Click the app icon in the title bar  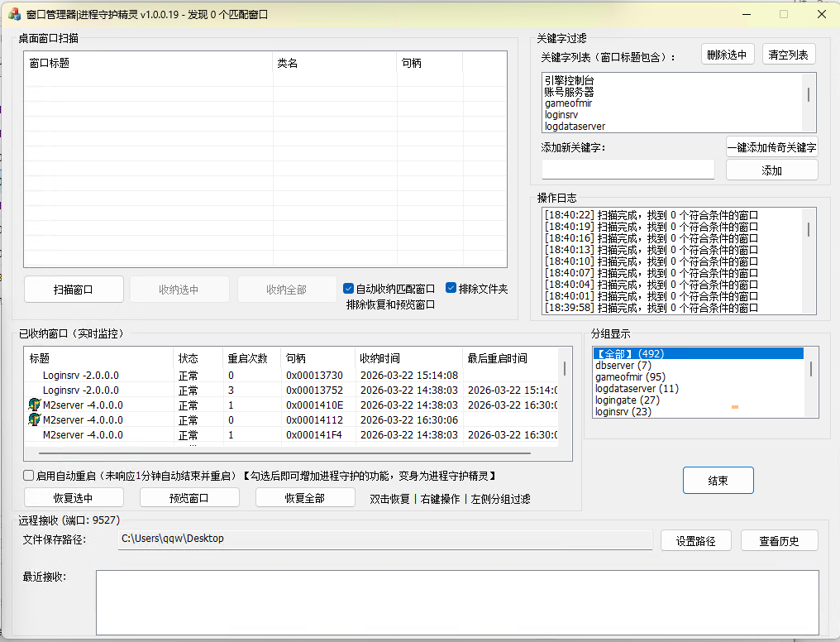point(12,14)
